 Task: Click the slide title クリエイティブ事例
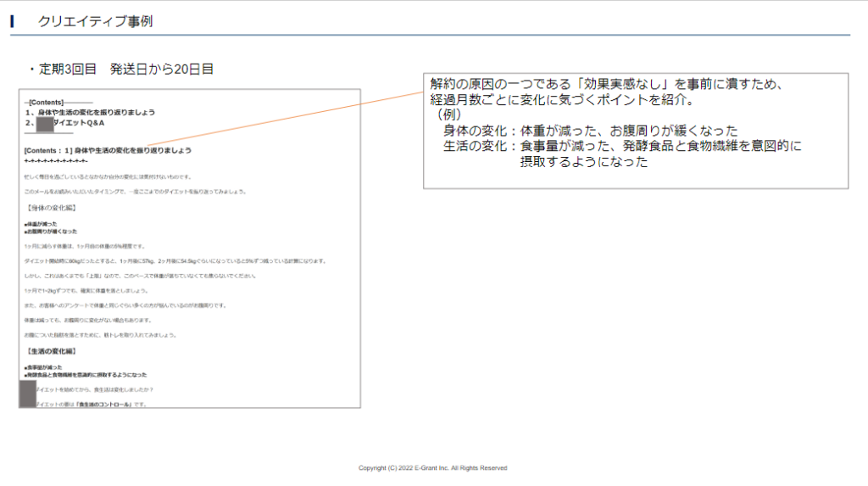tap(95, 22)
